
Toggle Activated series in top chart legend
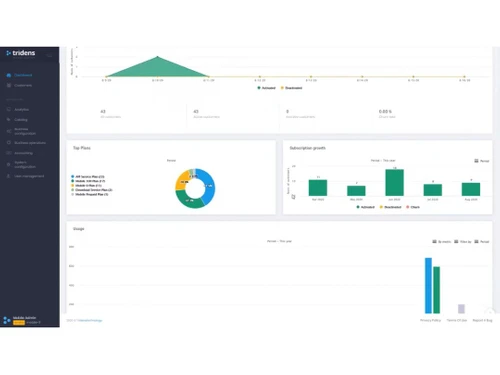tap(266, 88)
